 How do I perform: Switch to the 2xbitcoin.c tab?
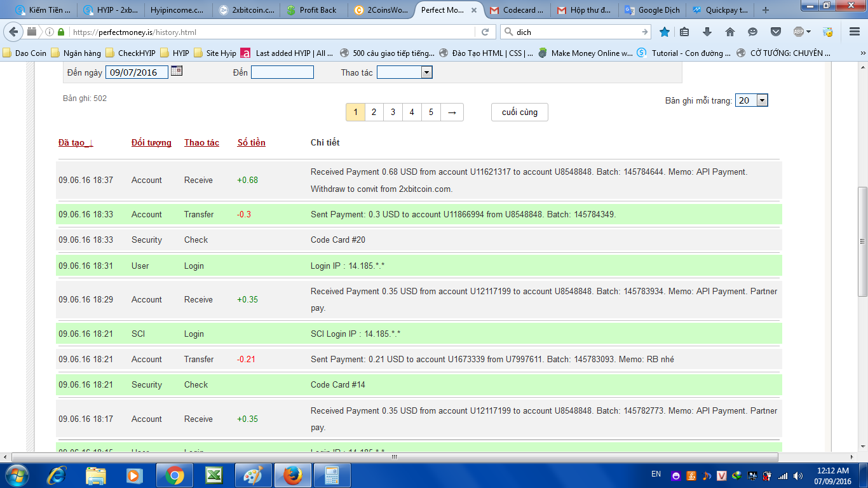point(247,10)
